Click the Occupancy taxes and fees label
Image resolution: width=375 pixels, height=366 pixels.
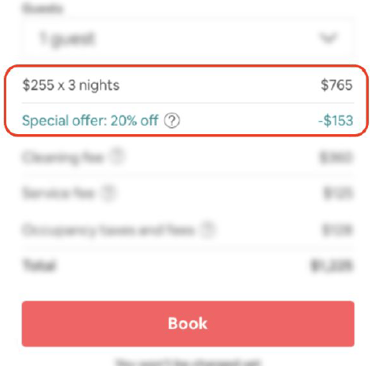(108, 230)
